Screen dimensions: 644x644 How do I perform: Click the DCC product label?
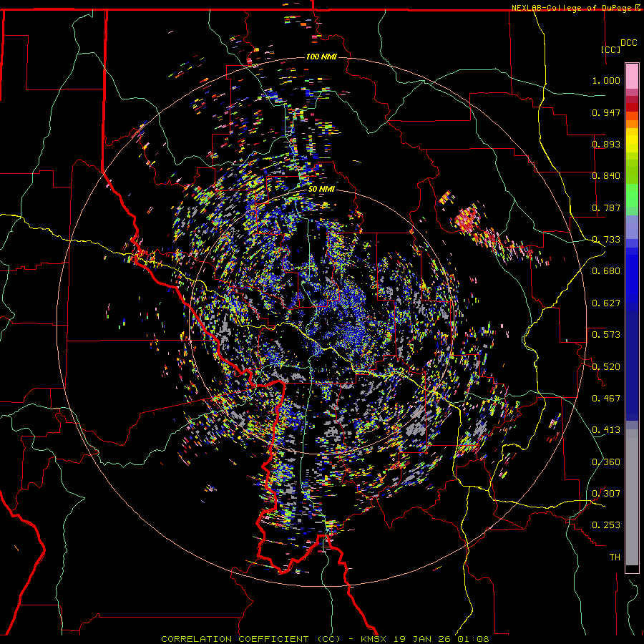628,43
